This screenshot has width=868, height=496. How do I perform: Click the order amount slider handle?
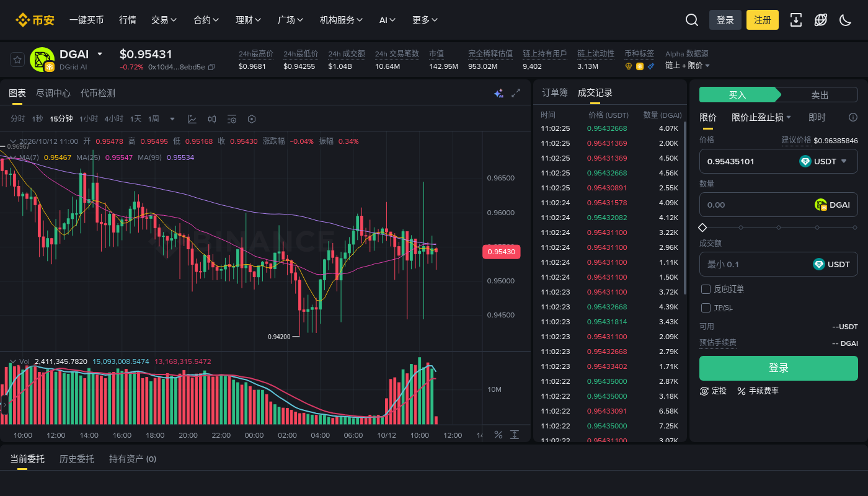(702, 228)
